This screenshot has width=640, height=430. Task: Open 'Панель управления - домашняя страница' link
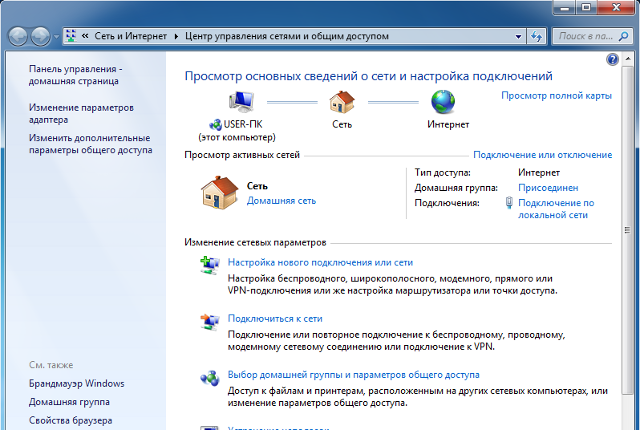tap(76, 75)
